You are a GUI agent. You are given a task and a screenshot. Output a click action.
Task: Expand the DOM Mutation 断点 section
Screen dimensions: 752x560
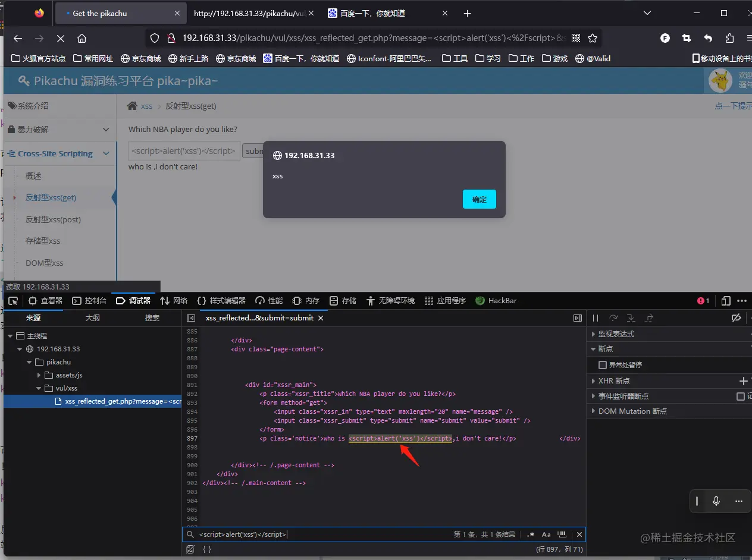[x=594, y=411]
